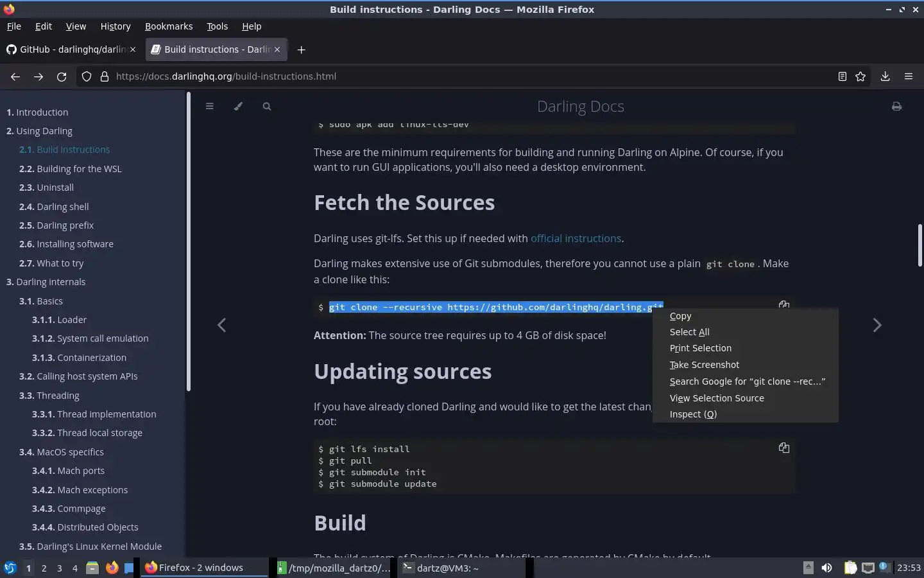
Task: Copy the git lfs install code block
Action: coord(783,448)
